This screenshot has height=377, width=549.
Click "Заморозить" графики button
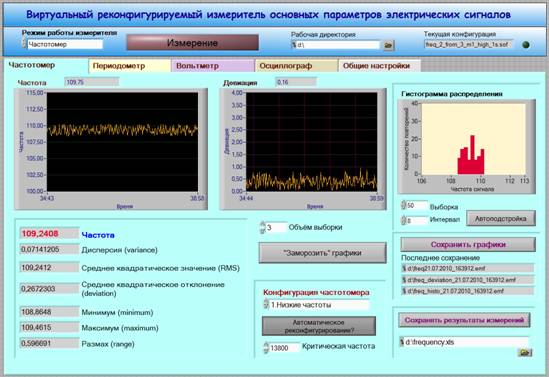tap(322, 253)
